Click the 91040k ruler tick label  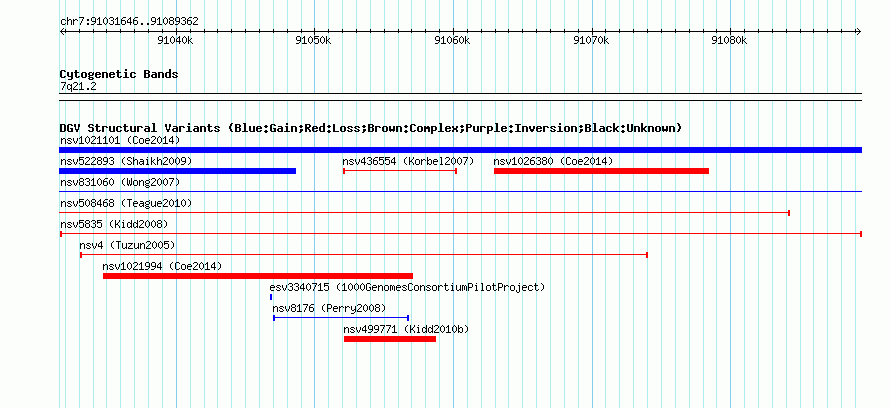(x=175, y=40)
